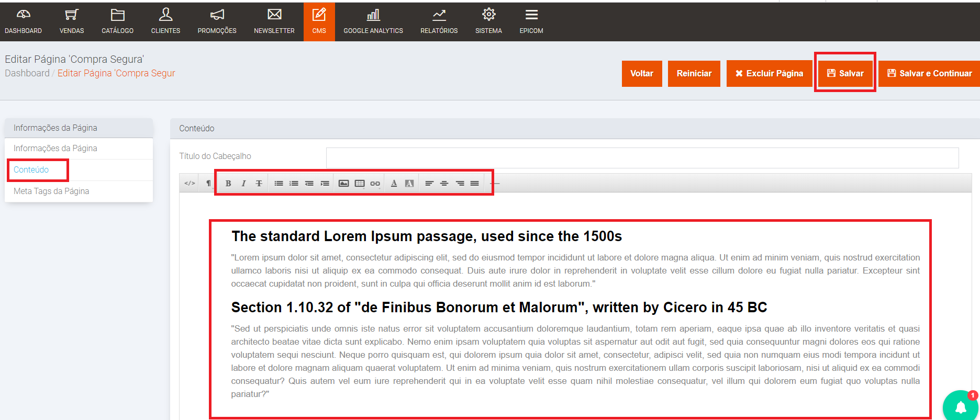
Task: Center align the text
Action: point(444,184)
